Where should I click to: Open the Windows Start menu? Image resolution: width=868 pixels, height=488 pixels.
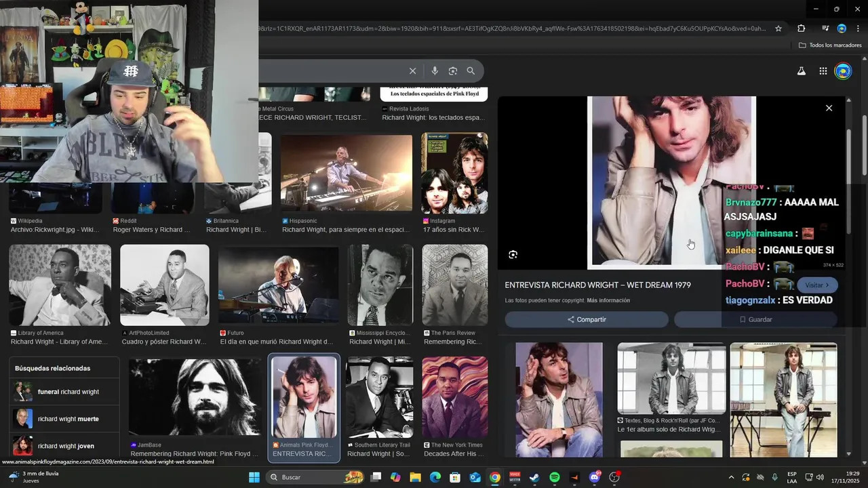(x=254, y=477)
